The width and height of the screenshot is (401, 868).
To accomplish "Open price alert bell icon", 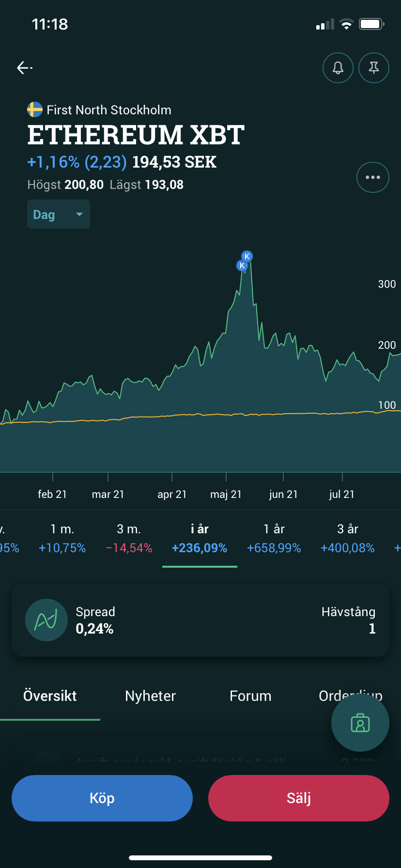I will (338, 68).
